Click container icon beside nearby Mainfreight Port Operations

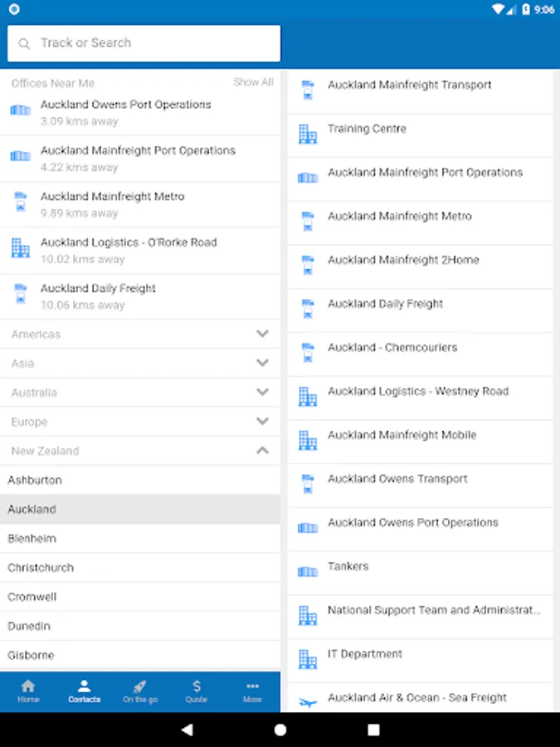pos(21,156)
